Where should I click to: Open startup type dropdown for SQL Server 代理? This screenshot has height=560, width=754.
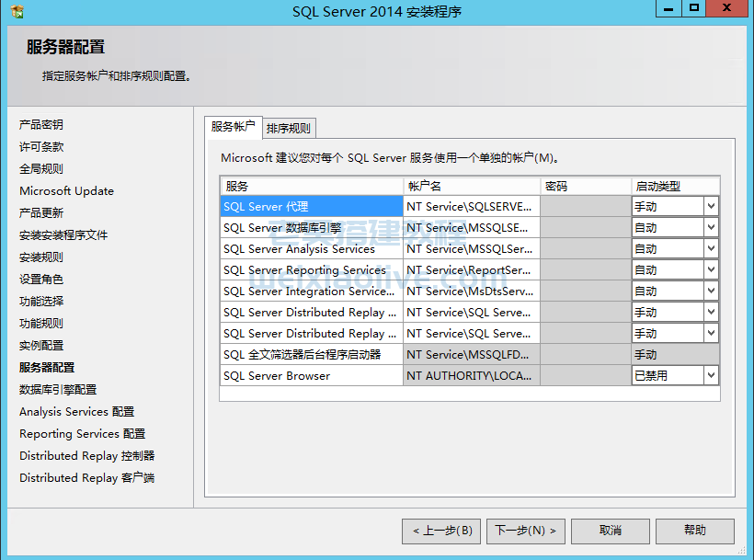click(x=711, y=207)
